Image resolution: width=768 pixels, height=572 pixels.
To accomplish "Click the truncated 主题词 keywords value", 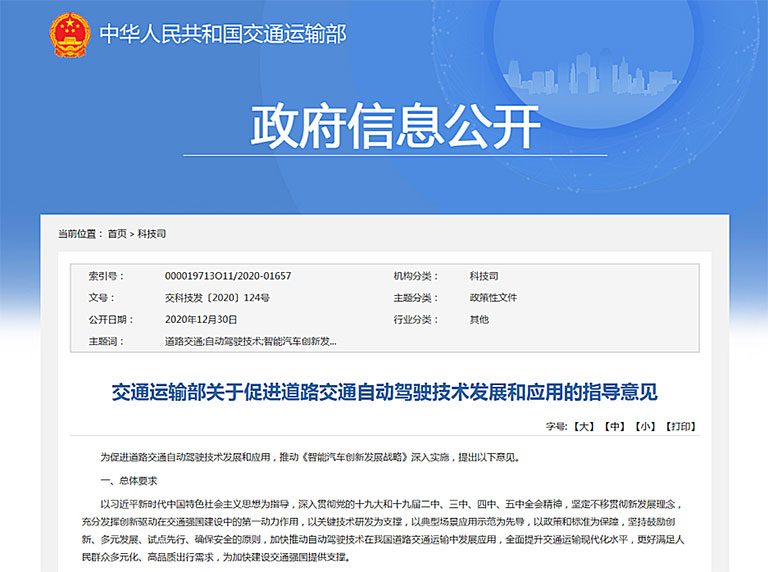I will pyautogui.click(x=250, y=341).
